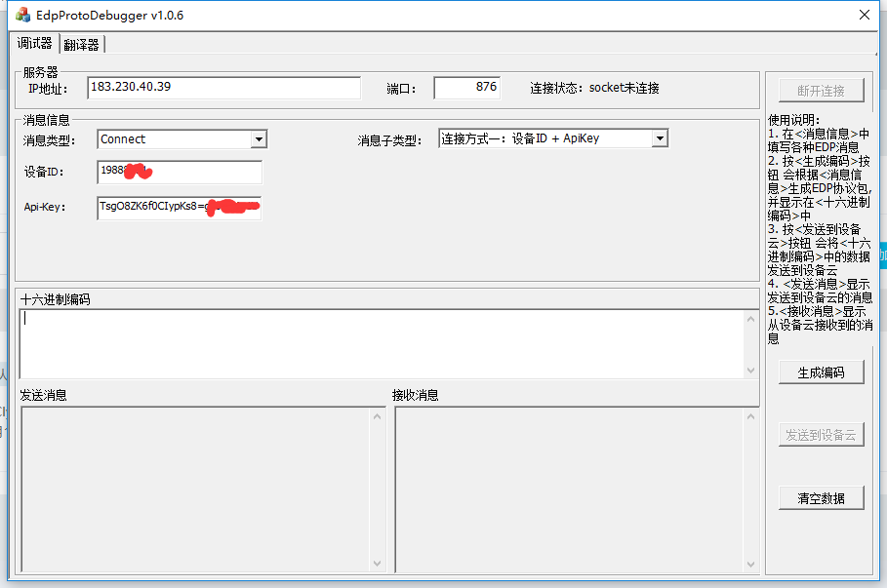
Task: Click the EdpProtoDebugger app icon in title bar
Action: pos(21,16)
